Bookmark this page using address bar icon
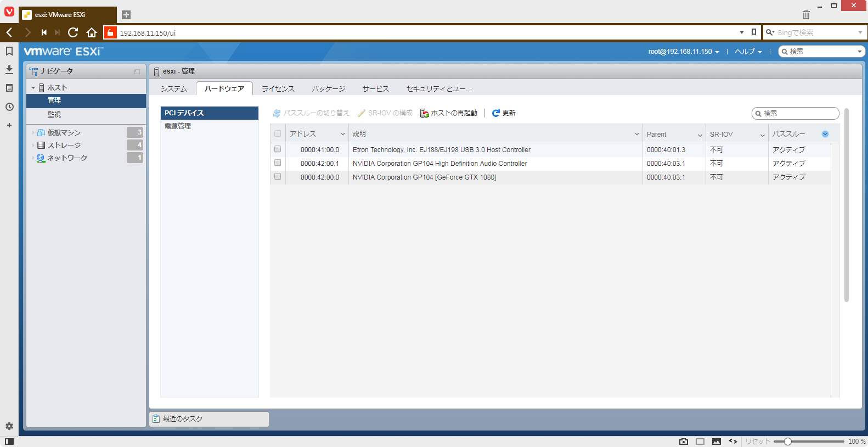Viewport: 868px width, 447px height. [754, 32]
